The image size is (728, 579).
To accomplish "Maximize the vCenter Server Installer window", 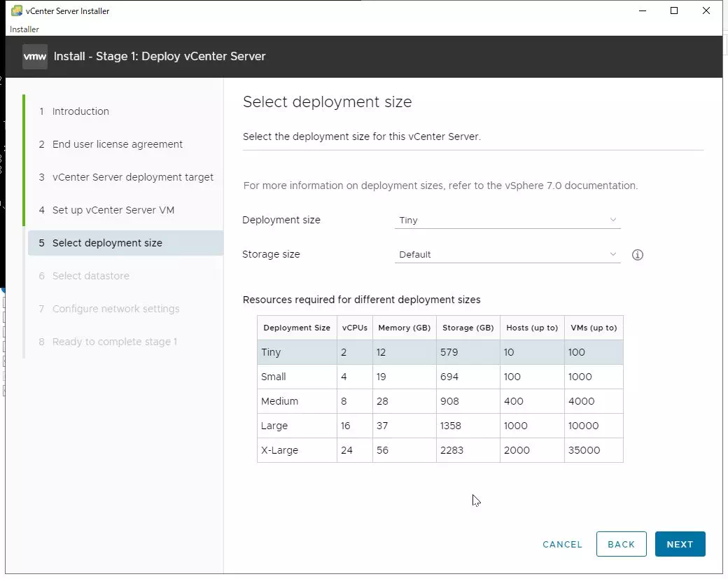I will click(x=674, y=11).
